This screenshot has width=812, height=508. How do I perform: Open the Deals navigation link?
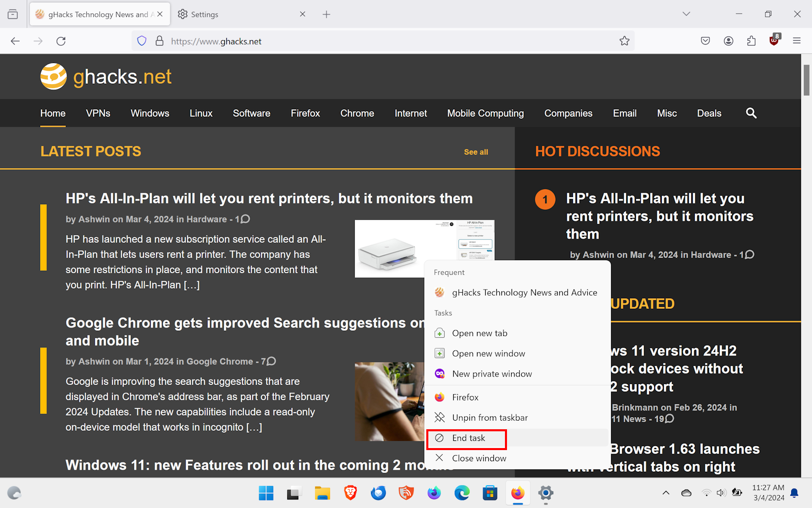(709, 113)
